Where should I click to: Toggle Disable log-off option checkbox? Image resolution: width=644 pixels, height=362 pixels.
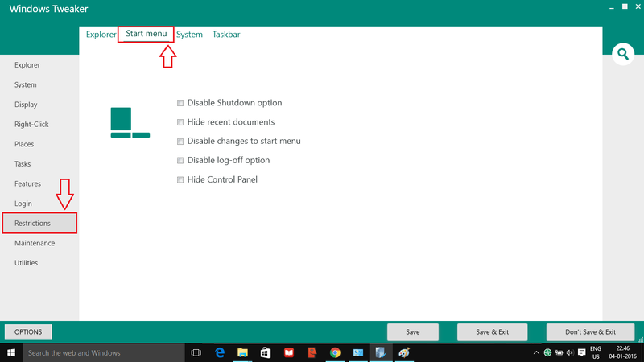[x=180, y=160]
